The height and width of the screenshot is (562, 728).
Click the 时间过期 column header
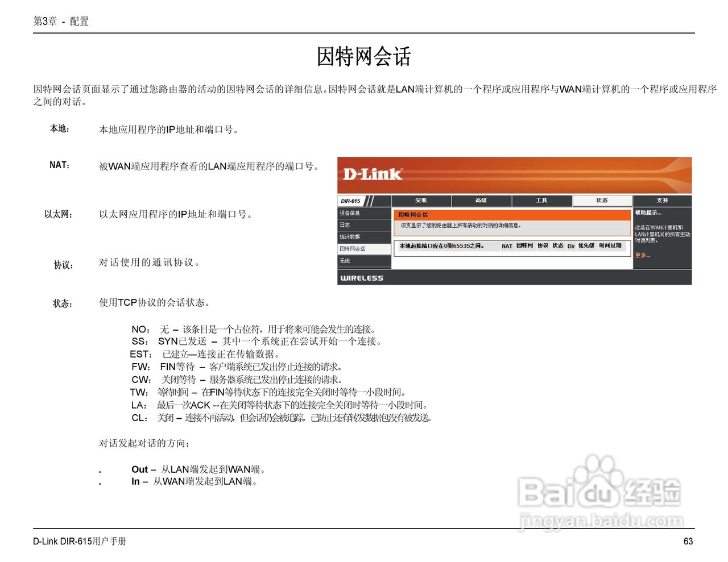610,246
